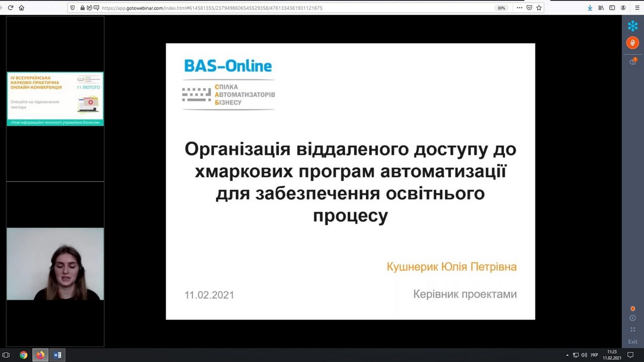
Task: Unmute the microphone in the GoToWebinar sidebar
Action: (633, 43)
